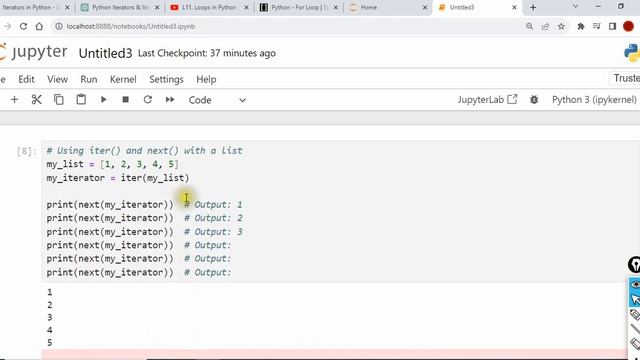This screenshot has height=360, width=640.
Task: Cut the selected cell with scissors icon
Action: click(x=37, y=100)
